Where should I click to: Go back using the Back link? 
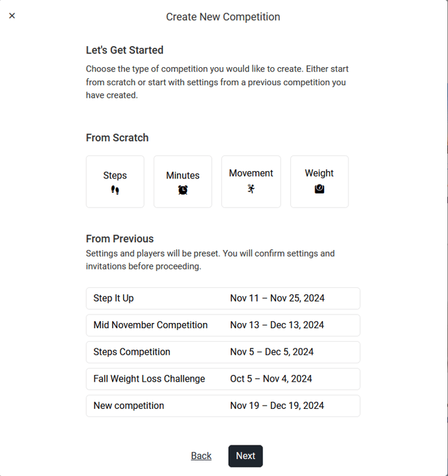[201, 456]
